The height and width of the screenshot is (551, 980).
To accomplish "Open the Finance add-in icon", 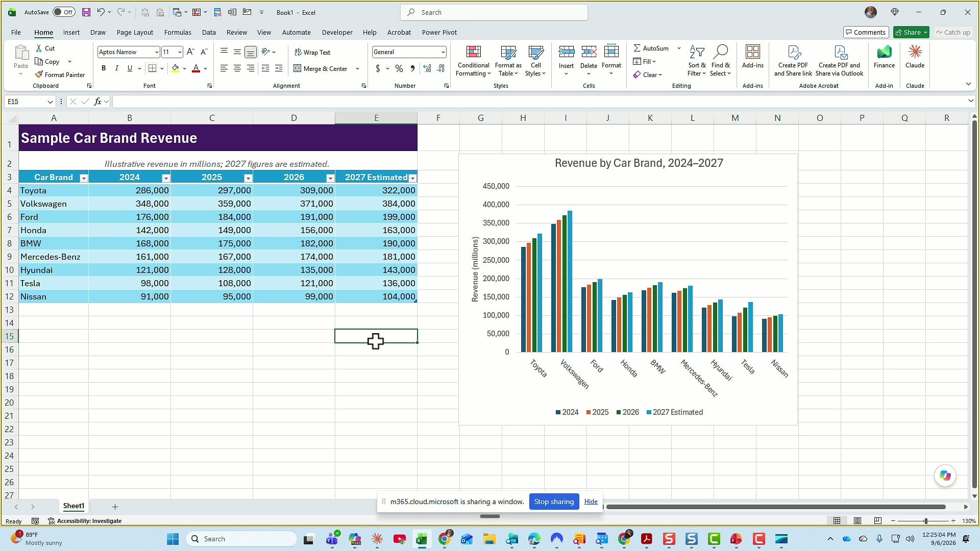I will click(884, 52).
